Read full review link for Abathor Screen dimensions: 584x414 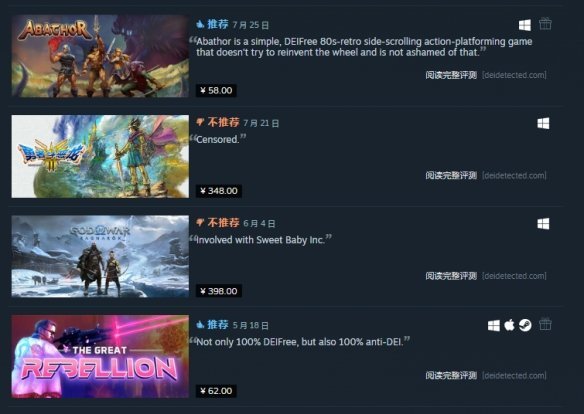451,75
